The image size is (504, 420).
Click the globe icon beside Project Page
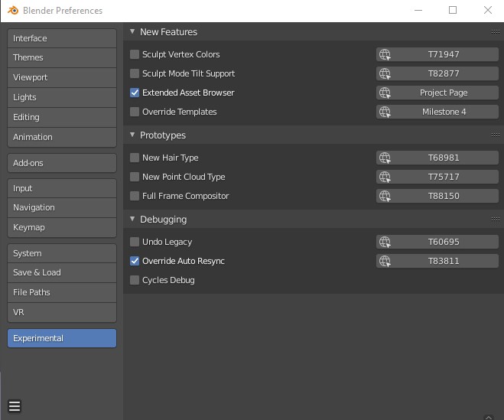385,93
